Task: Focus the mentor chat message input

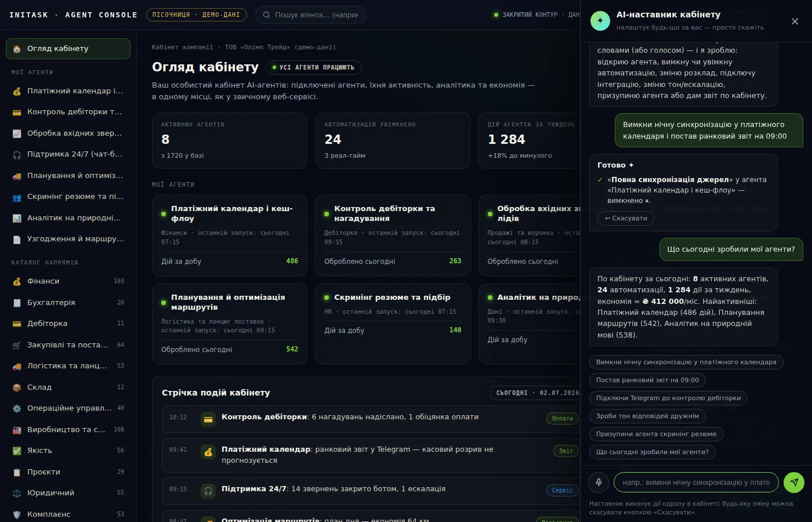Action: point(696,482)
